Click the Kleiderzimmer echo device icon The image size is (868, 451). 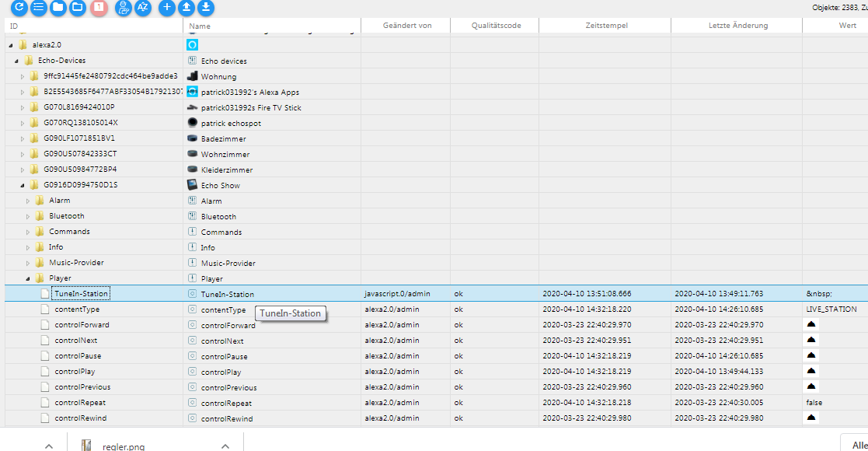click(192, 169)
